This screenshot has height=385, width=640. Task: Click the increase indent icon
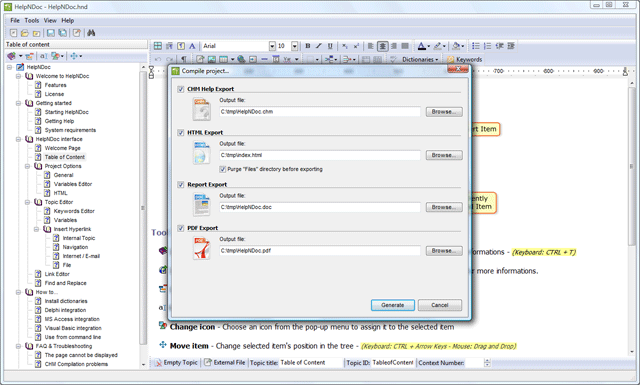(511, 46)
